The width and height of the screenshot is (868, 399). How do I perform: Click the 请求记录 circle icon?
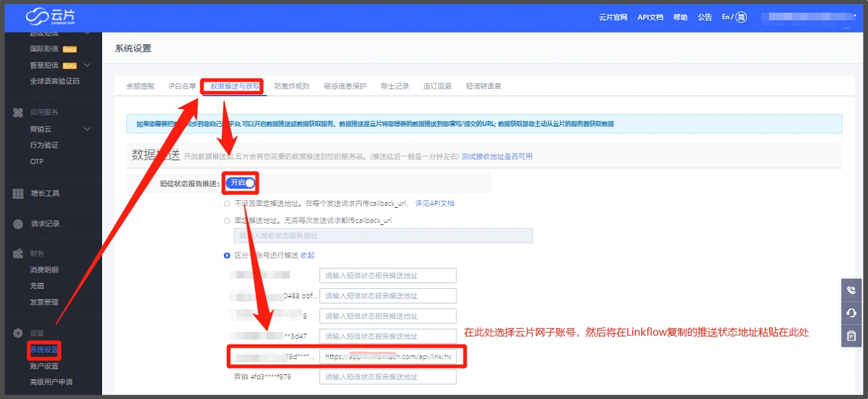pyautogui.click(x=18, y=224)
